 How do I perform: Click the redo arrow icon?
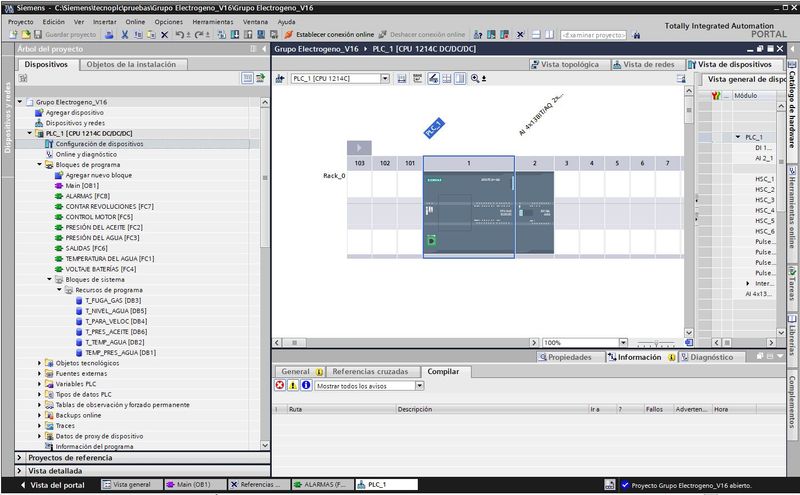[x=199, y=35]
